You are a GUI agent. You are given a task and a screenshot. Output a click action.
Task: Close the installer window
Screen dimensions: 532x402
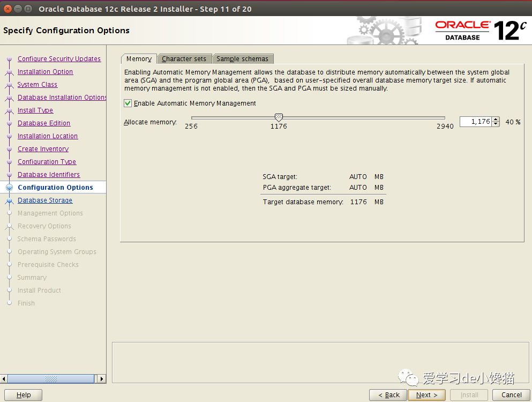pos(8,9)
